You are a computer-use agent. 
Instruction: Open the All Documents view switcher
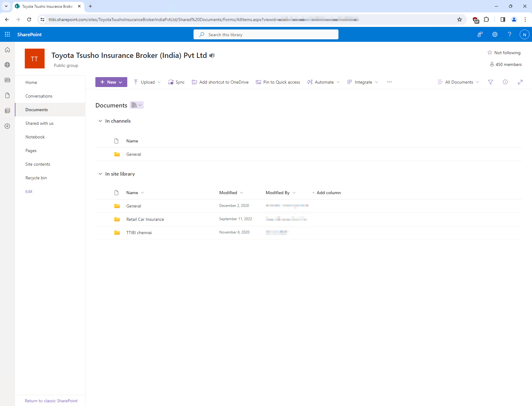pyautogui.click(x=458, y=82)
